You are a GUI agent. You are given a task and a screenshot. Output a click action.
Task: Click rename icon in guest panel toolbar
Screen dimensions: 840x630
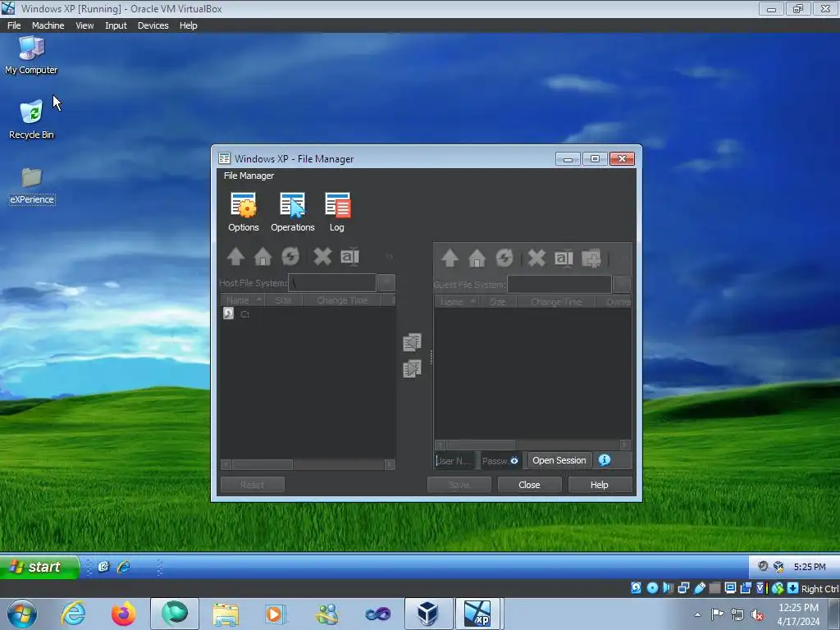click(564, 258)
